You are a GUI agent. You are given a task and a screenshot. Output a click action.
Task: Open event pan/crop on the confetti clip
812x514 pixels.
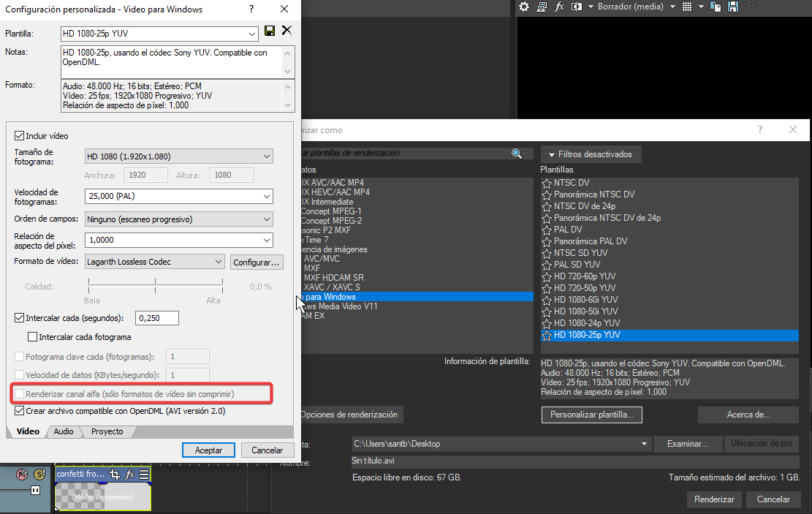point(115,474)
